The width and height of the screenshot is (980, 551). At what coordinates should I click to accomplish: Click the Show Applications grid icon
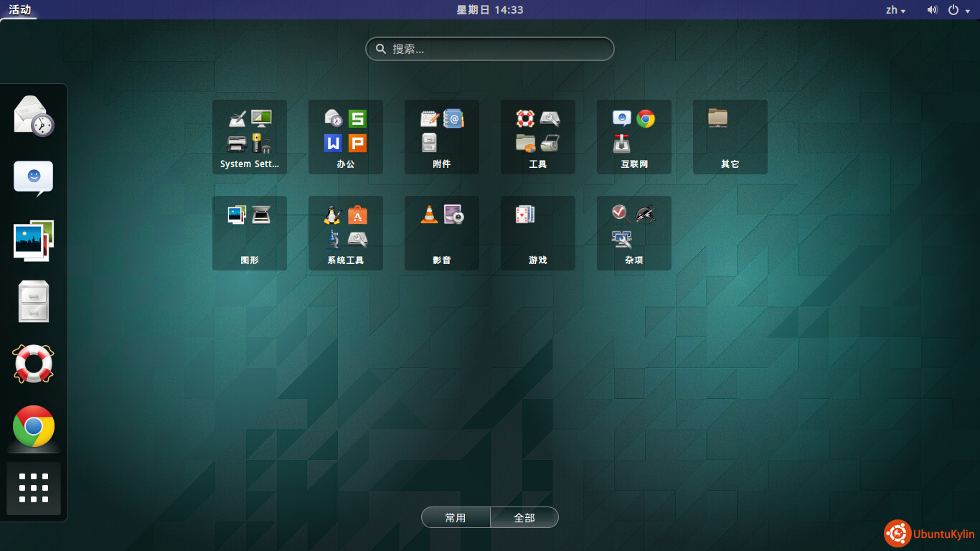point(34,488)
